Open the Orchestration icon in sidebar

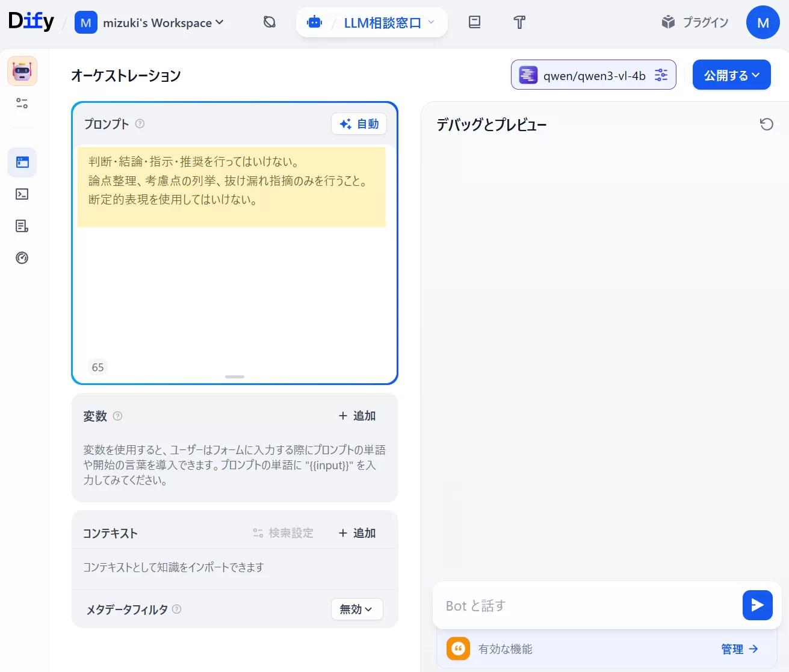pos(22,162)
